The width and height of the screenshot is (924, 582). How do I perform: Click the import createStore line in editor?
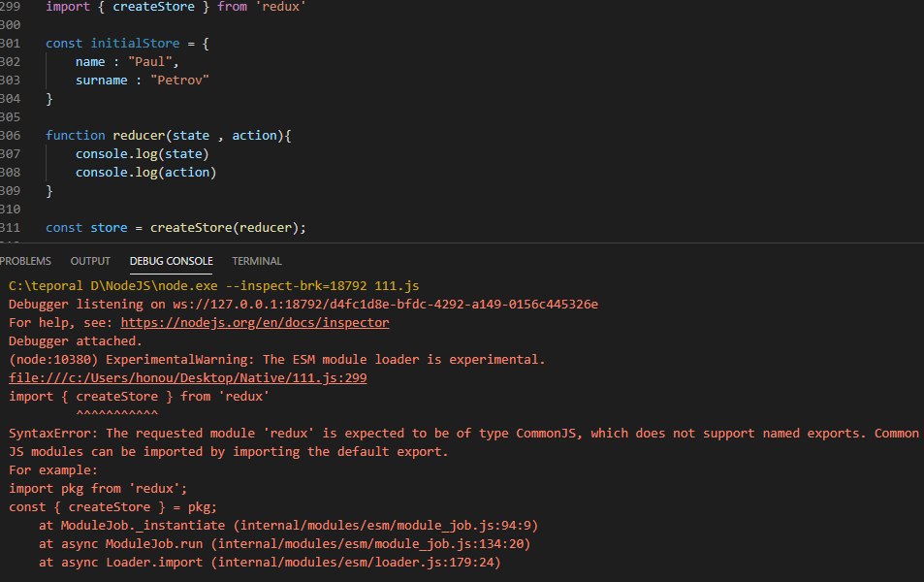(175, 7)
